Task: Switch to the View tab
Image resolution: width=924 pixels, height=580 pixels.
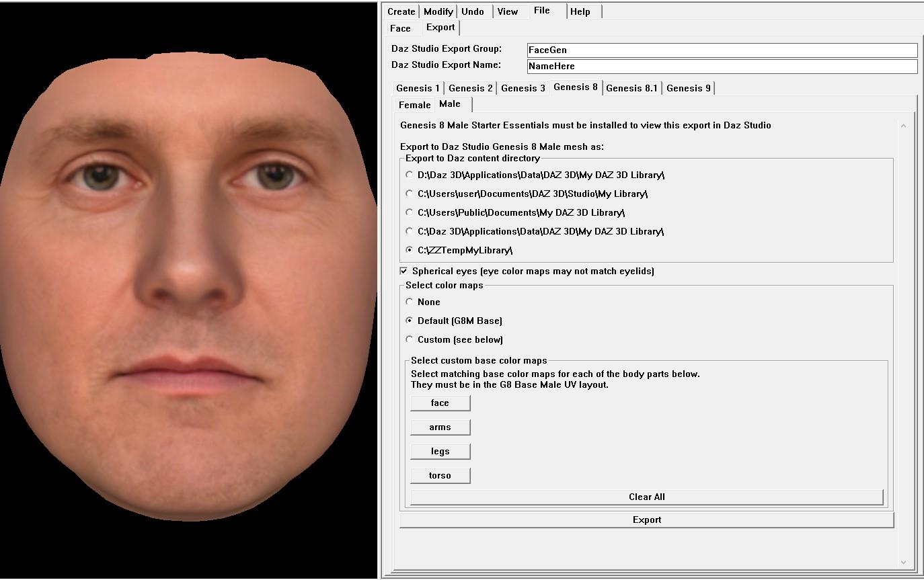Action: tap(508, 11)
